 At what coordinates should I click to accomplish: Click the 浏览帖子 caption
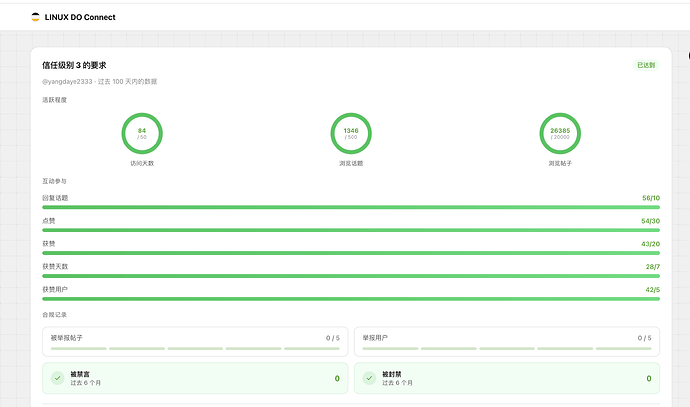560,163
